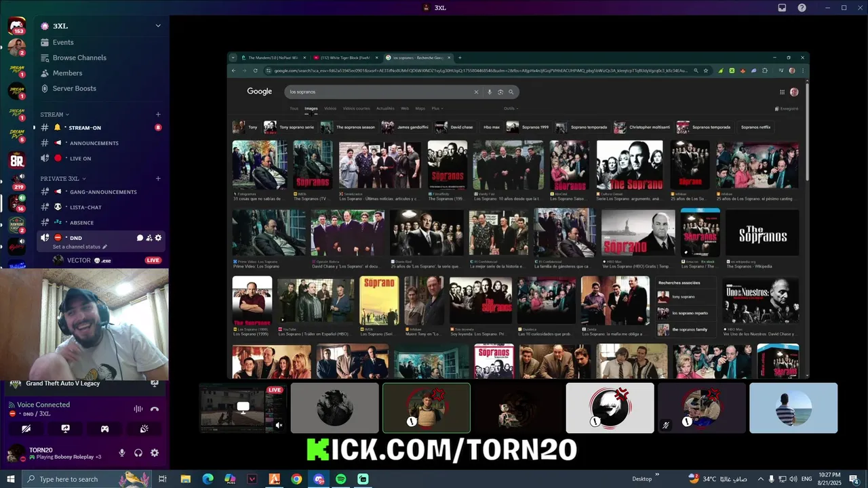The height and width of the screenshot is (488, 868).
Task: Open TORN20 user avatar status menu
Action: pyautogui.click(x=16, y=453)
